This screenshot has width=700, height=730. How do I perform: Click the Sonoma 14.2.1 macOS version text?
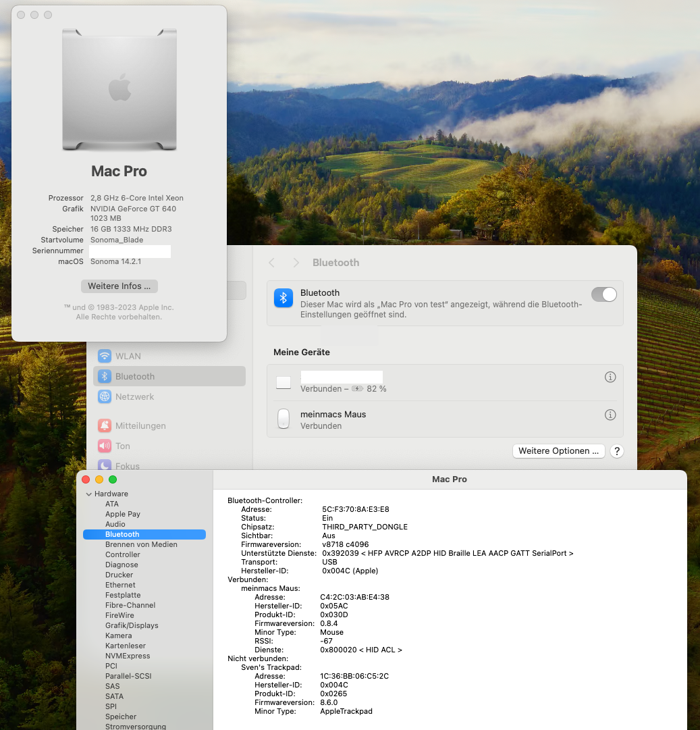(x=115, y=261)
